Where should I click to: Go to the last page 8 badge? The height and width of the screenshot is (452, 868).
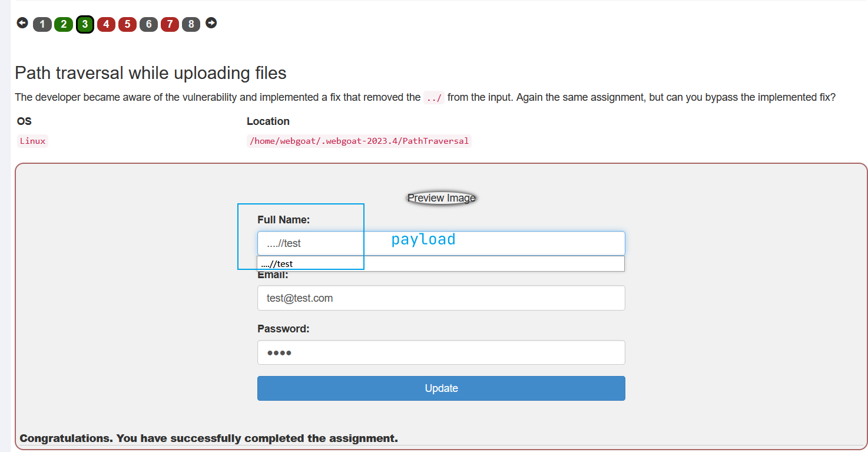[x=191, y=24]
